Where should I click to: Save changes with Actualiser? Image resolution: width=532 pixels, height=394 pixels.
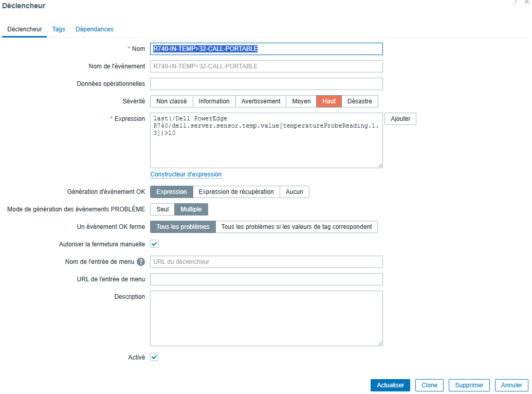pyautogui.click(x=390, y=385)
